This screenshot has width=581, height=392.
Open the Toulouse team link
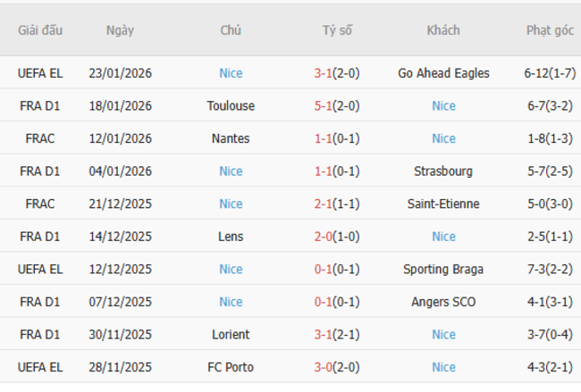tap(231, 105)
